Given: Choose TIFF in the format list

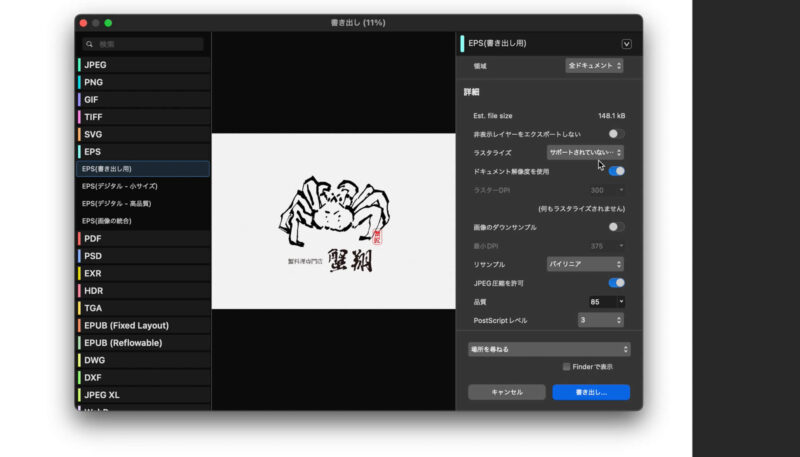Looking at the screenshot, I should [144, 117].
